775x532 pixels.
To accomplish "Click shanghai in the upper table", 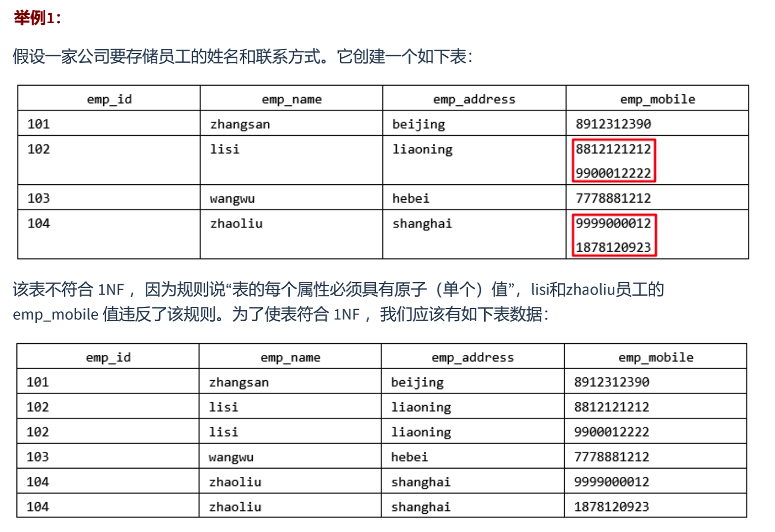I will pos(422,224).
